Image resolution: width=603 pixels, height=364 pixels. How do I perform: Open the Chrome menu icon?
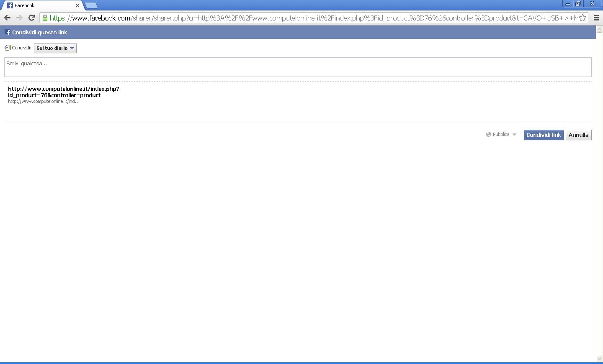coord(597,18)
